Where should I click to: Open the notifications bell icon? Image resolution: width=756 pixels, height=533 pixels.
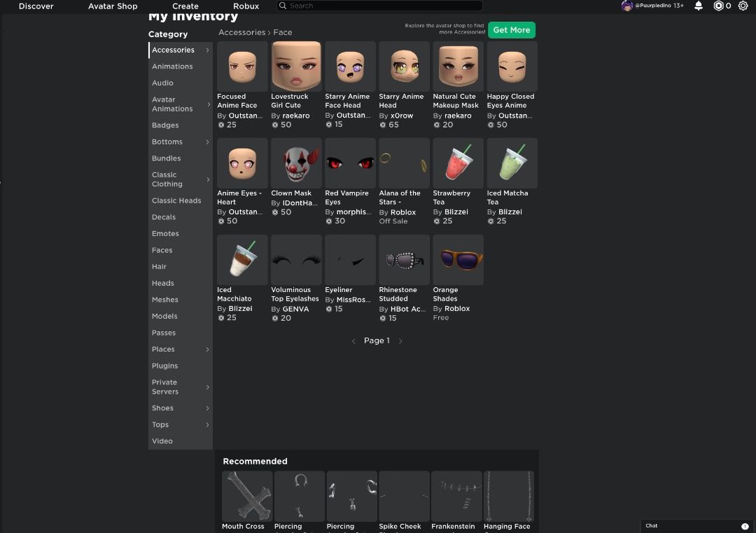click(x=698, y=6)
